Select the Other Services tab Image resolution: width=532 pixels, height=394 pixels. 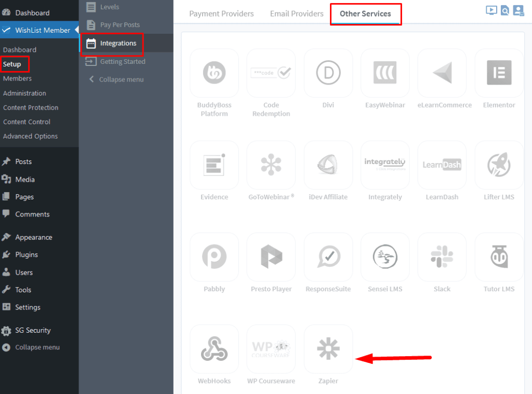(x=365, y=13)
